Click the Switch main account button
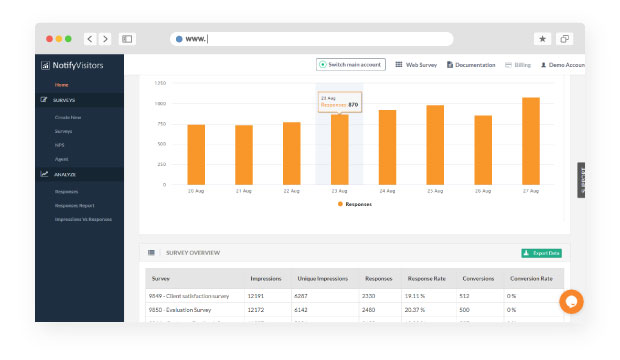 coord(351,64)
